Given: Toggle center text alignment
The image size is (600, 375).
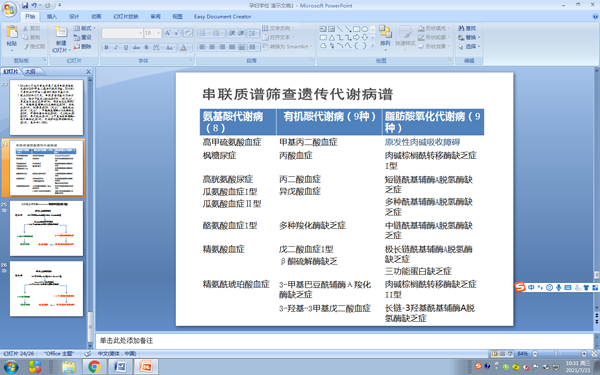Looking at the screenshot, I should click(x=212, y=47).
